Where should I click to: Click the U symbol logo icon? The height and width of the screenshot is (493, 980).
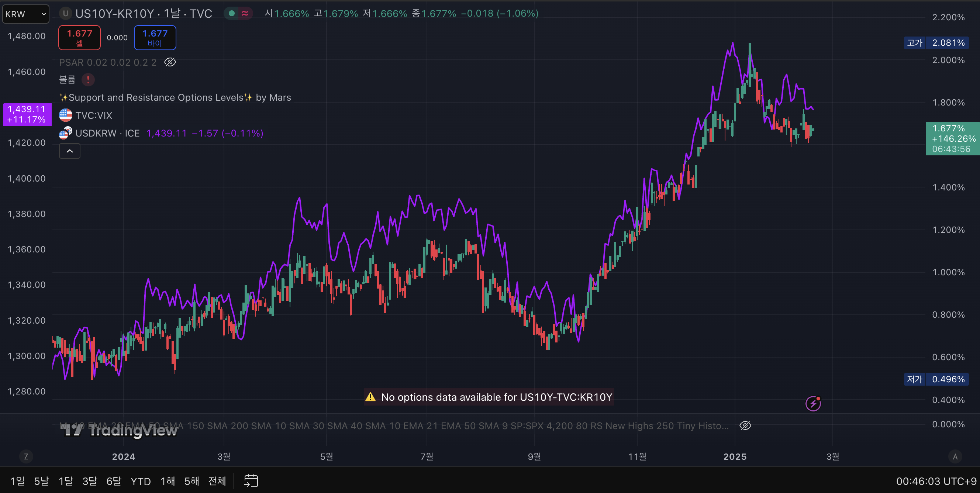point(65,14)
